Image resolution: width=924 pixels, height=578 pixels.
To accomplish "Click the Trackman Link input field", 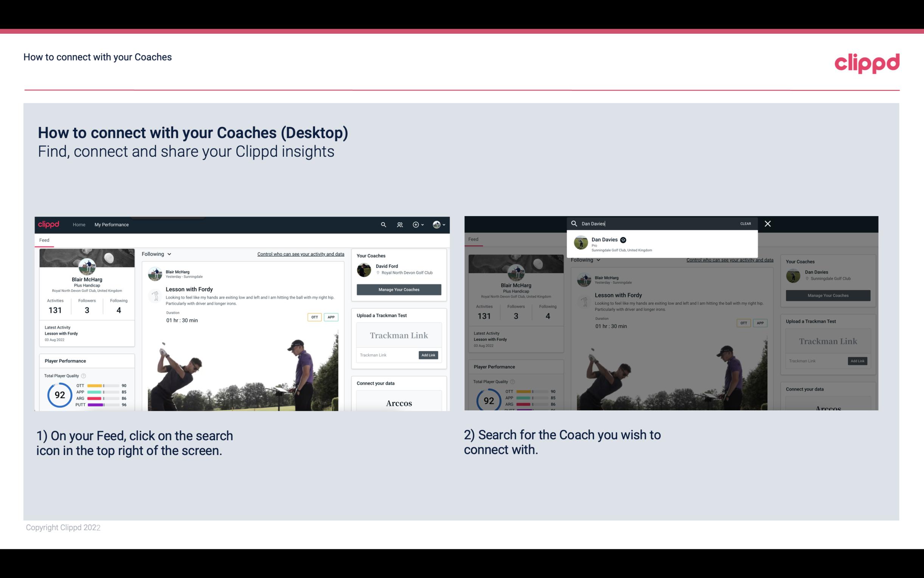I will point(386,355).
